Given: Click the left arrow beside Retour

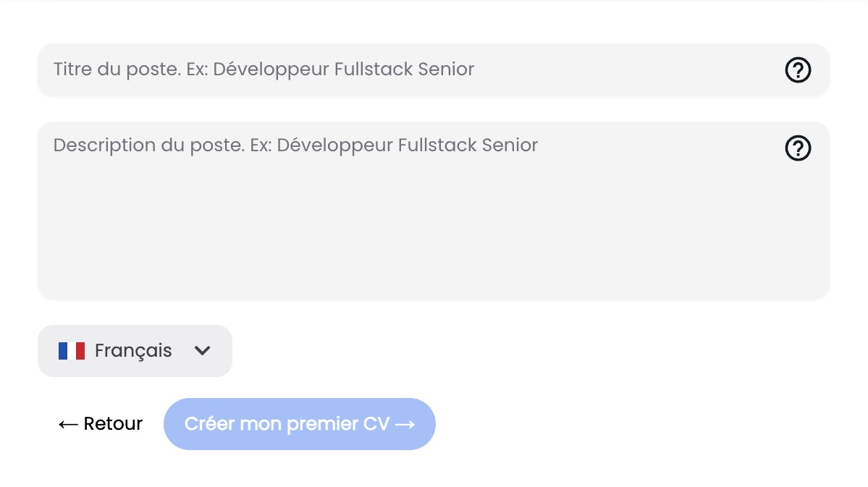Looking at the screenshot, I should (68, 425).
